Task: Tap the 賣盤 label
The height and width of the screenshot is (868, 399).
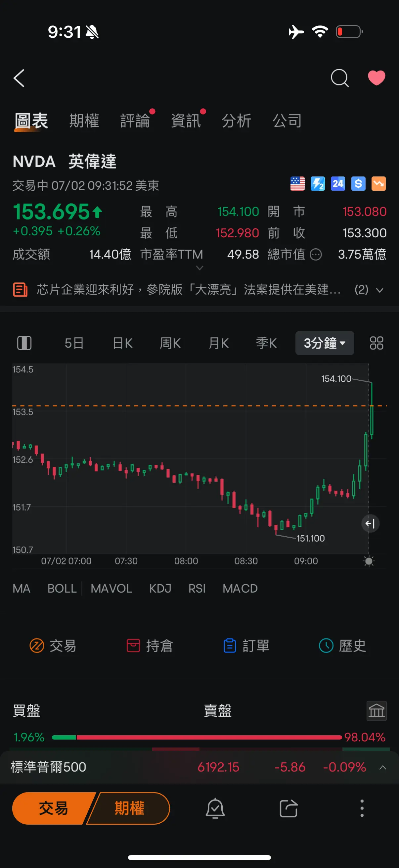Action: (218, 711)
